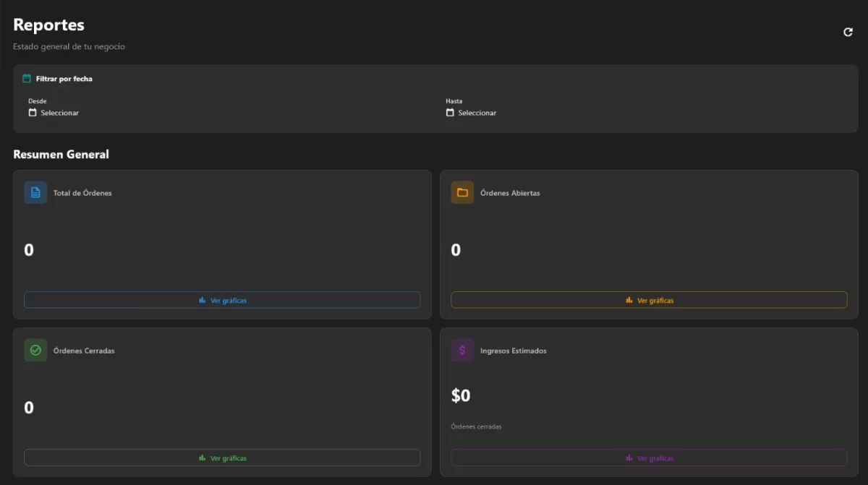Click the Reportes page heading

pos(48,25)
